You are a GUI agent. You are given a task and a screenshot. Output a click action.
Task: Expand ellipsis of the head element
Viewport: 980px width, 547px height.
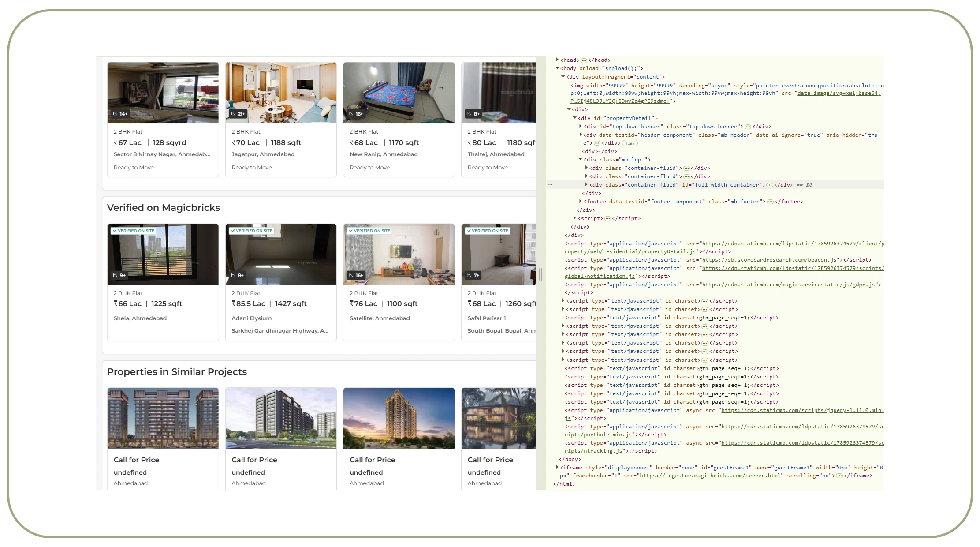(x=584, y=60)
